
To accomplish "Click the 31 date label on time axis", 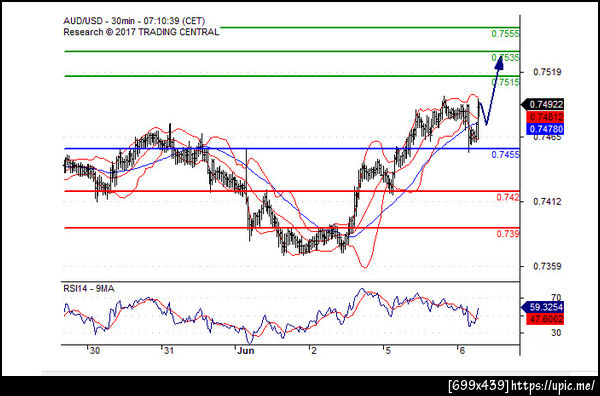I will (x=168, y=351).
